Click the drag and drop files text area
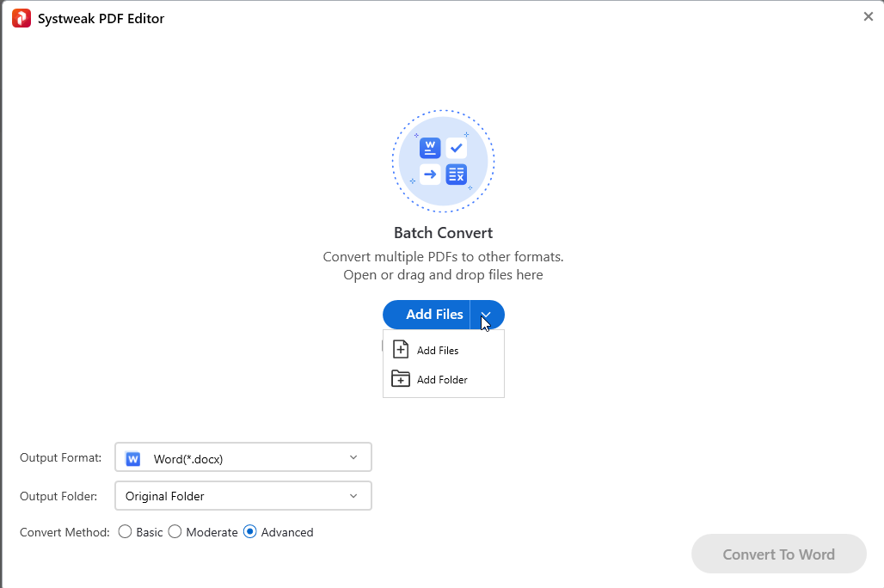The height and width of the screenshot is (588, 884). pos(443,275)
